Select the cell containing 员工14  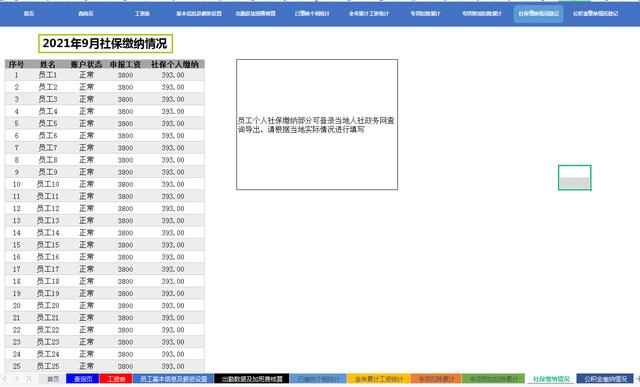click(48, 233)
